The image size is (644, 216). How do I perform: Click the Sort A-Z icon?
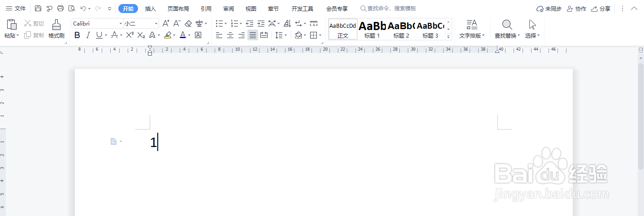pos(287,23)
